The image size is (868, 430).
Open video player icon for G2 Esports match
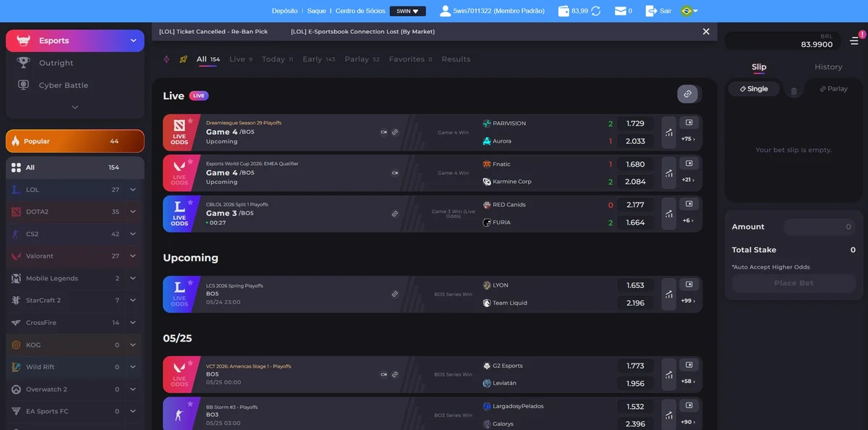pyautogui.click(x=689, y=365)
